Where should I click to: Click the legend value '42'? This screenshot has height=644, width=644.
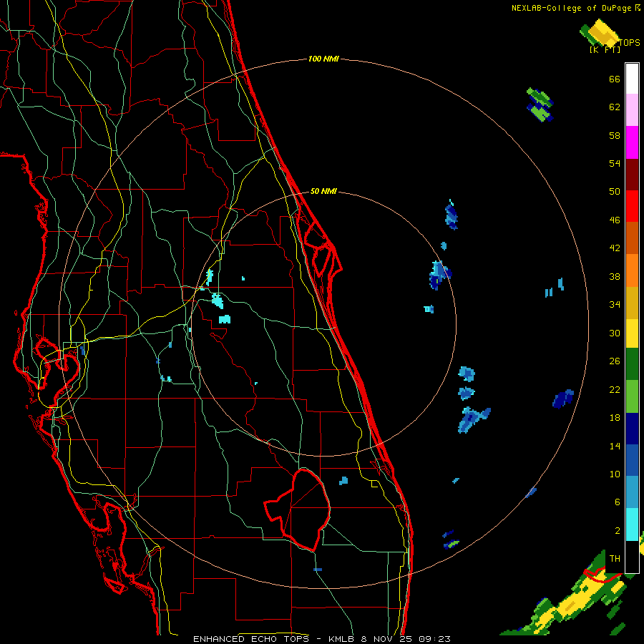click(615, 248)
